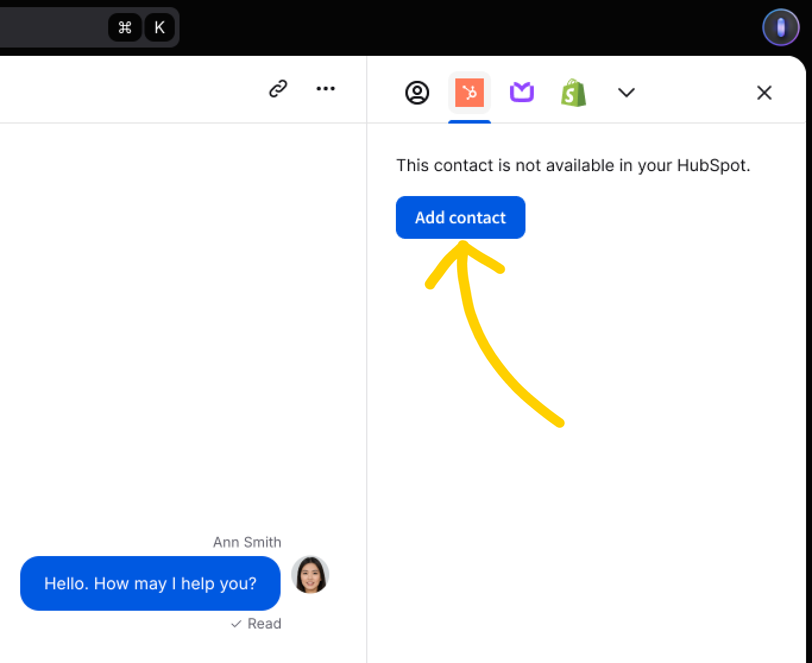Click the command key shortcut badge

(125, 27)
